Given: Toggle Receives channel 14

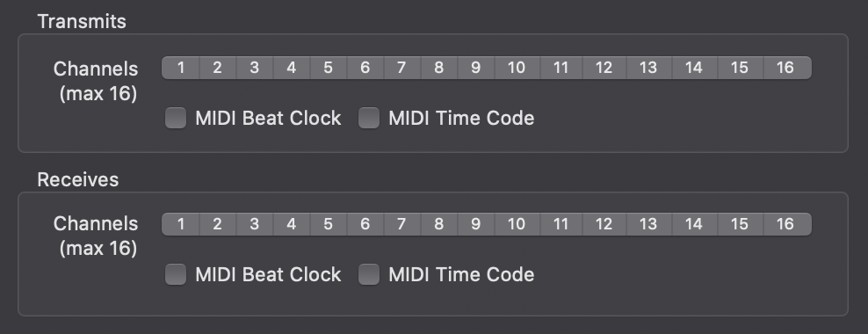Looking at the screenshot, I should [694, 224].
